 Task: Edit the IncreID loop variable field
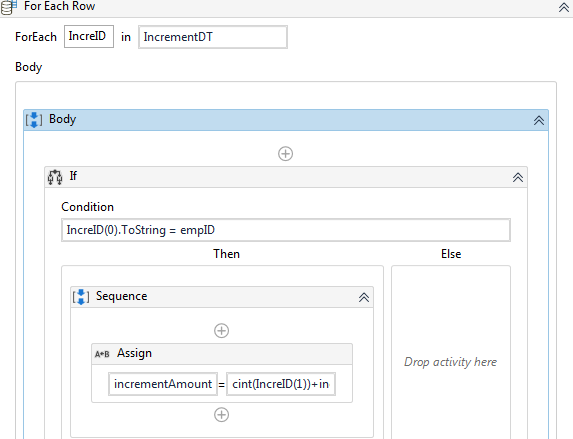(89, 37)
